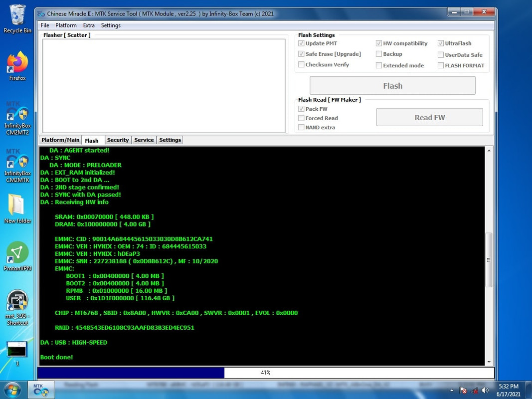Click the 'SRAM: 0x00070000' log line
The height and width of the screenshot is (399, 532).
pyautogui.click(x=104, y=217)
